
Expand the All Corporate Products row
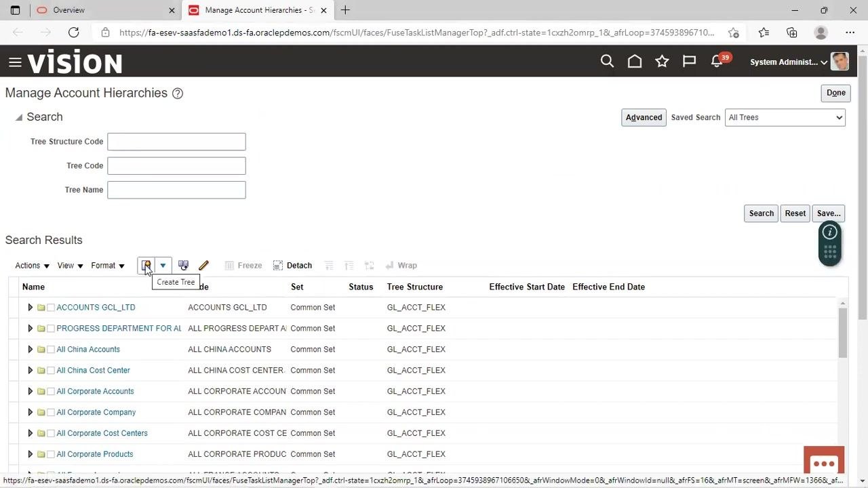click(30, 454)
